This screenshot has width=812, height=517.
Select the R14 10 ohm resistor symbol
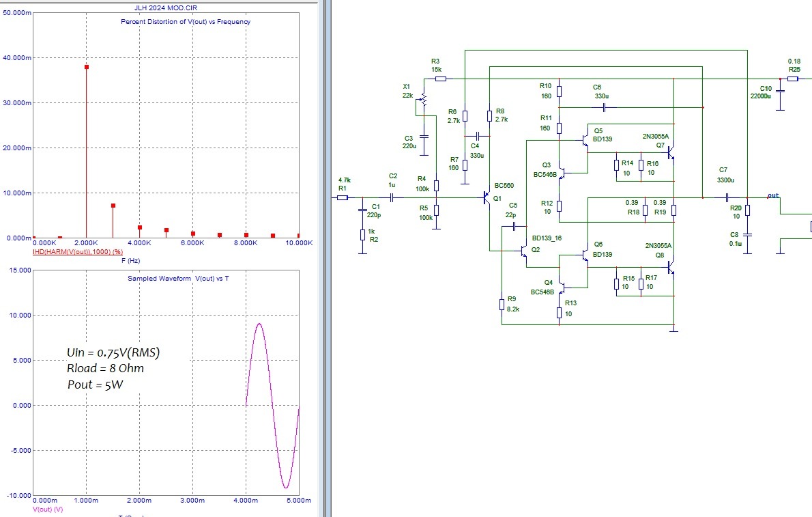coord(617,165)
